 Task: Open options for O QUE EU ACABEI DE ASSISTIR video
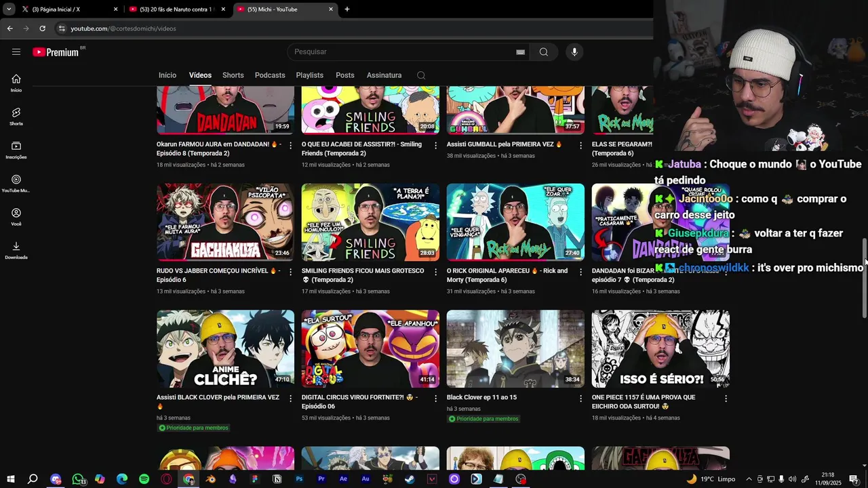pos(436,145)
